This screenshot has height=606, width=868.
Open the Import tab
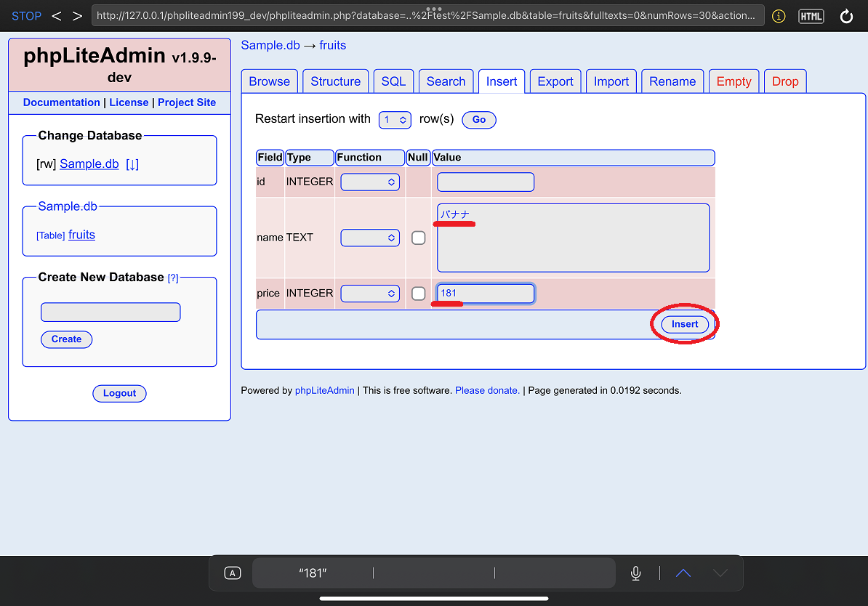(x=611, y=81)
